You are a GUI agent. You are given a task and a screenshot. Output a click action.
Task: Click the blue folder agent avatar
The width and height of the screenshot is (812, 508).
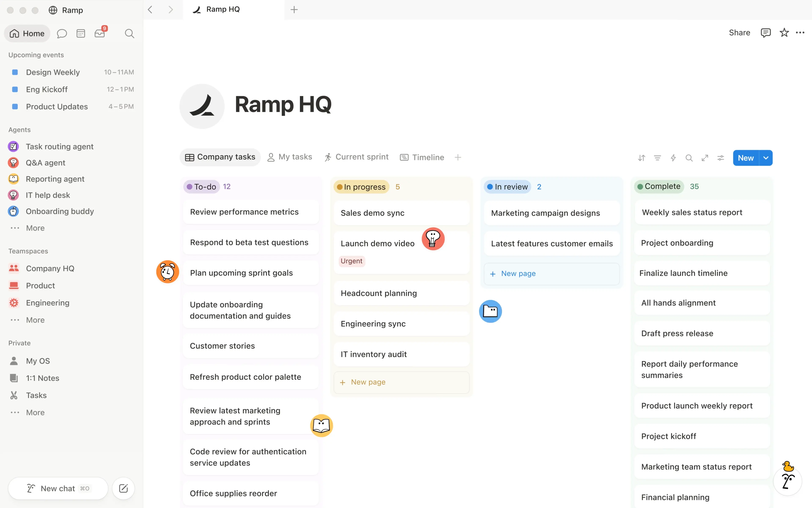pyautogui.click(x=491, y=311)
